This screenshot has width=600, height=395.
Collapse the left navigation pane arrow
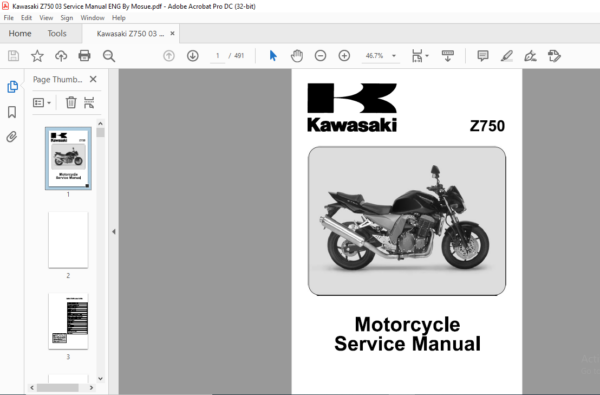(x=114, y=232)
